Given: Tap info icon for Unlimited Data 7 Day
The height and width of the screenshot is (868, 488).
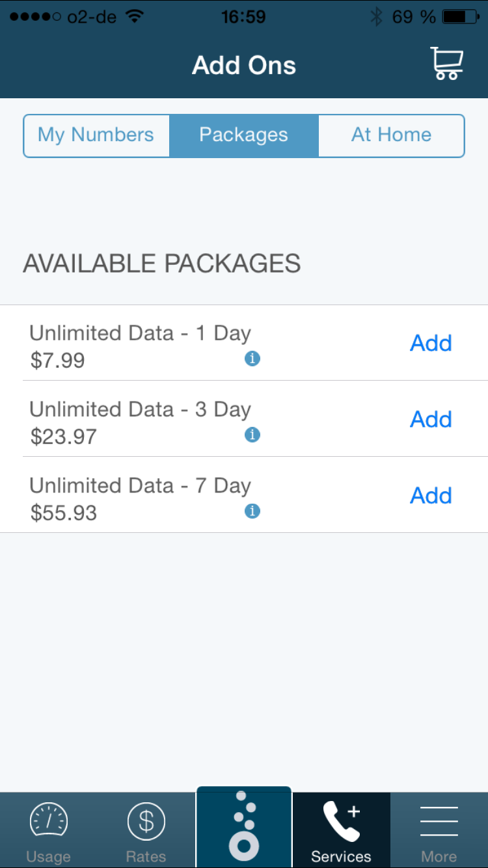Looking at the screenshot, I should [x=252, y=511].
